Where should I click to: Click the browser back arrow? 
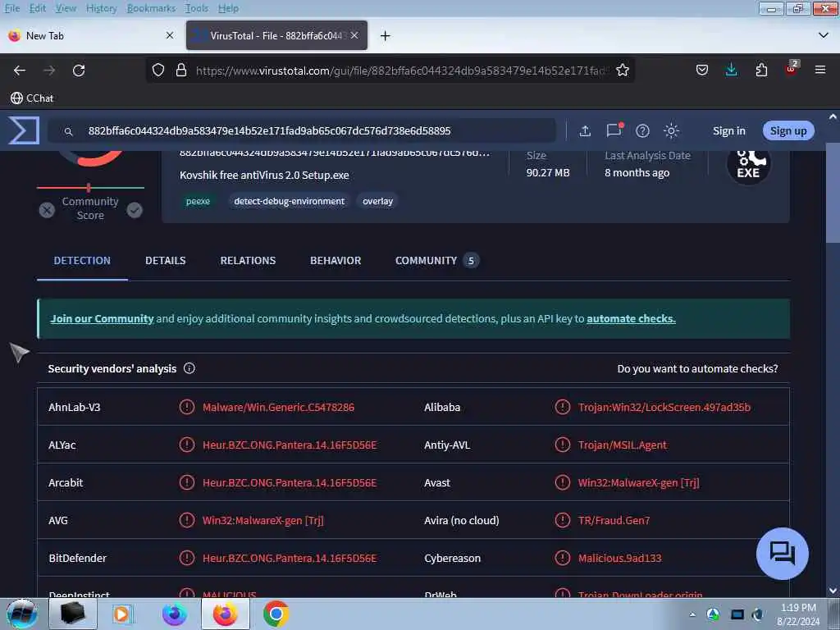pos(20,71)
